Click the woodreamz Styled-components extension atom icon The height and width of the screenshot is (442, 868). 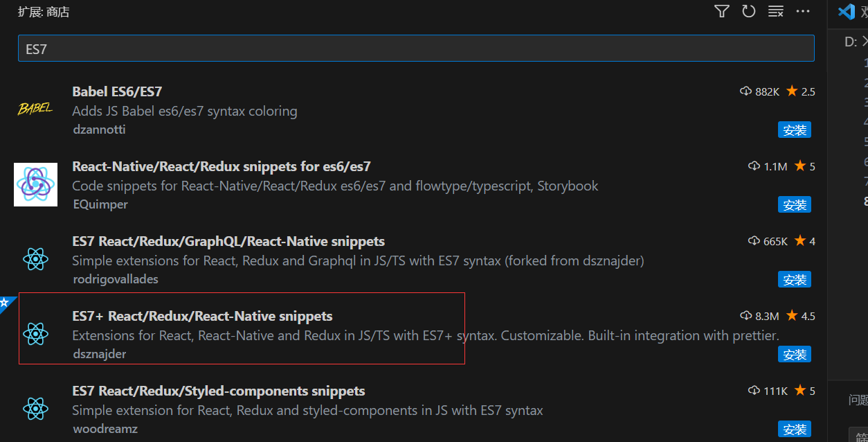click(35, 409)
